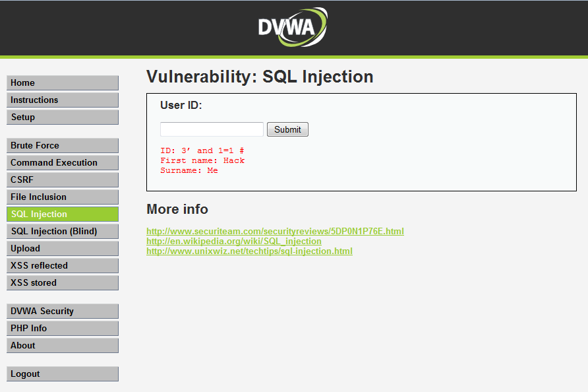
Task: Select the highlighted SQL Injection menu item
Action: 63,214
